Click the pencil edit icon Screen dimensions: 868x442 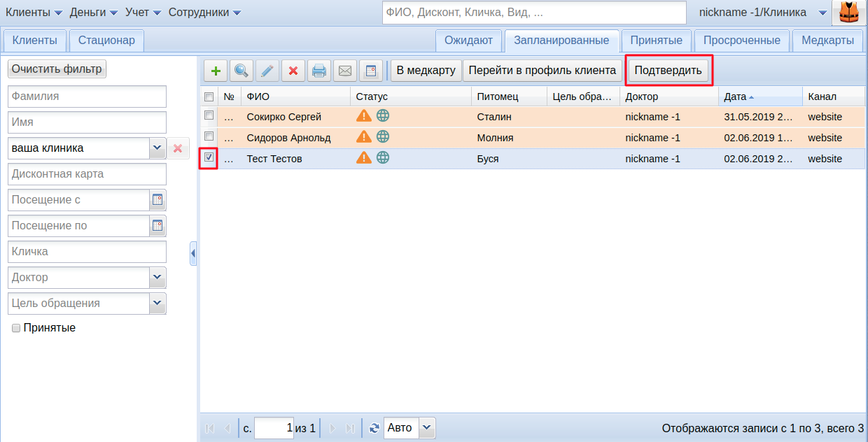(x=267, y=71)
